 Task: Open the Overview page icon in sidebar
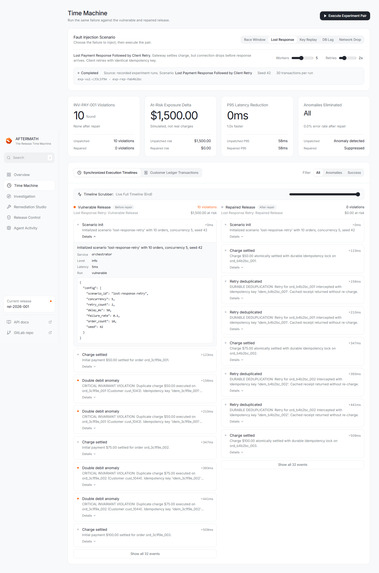[x=9, y=175]
